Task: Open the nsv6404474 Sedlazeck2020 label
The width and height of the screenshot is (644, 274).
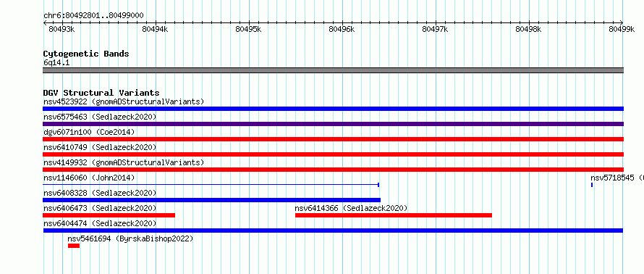Action: (x=100, y=223)
